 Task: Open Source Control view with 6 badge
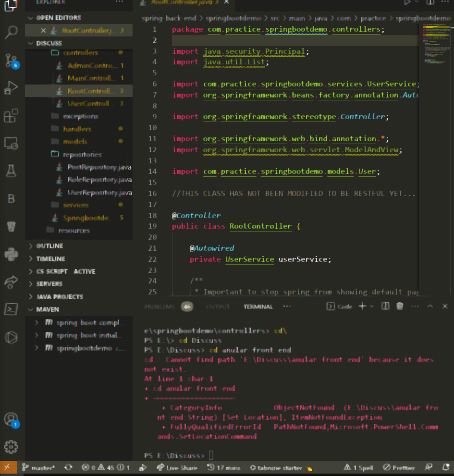pyautogui.click(x=12, y=61)
